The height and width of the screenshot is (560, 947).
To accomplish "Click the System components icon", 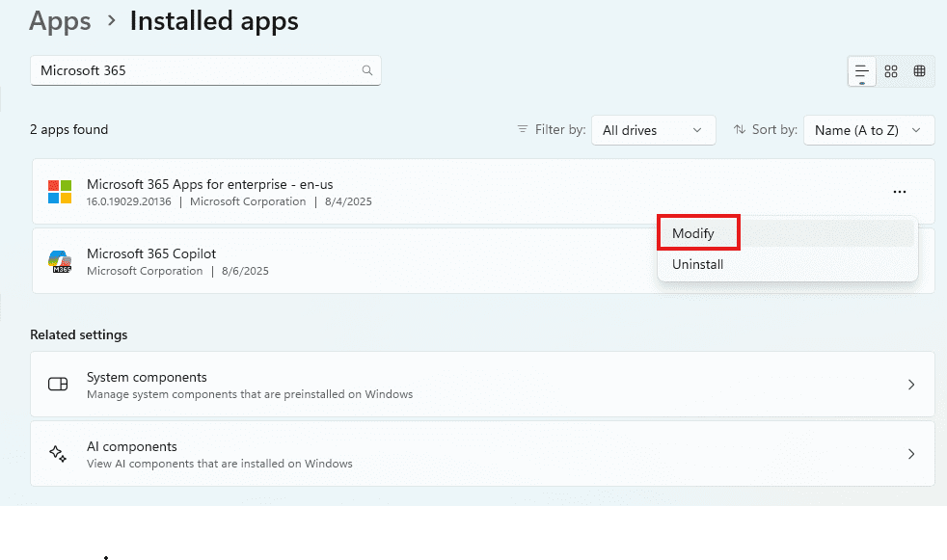I will point(58,385).
